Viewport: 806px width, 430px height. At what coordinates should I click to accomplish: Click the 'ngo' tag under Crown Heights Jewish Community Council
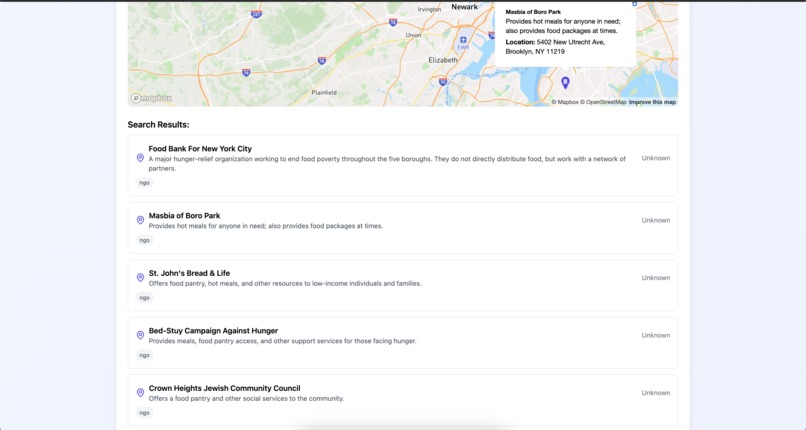tap(144, 413)
